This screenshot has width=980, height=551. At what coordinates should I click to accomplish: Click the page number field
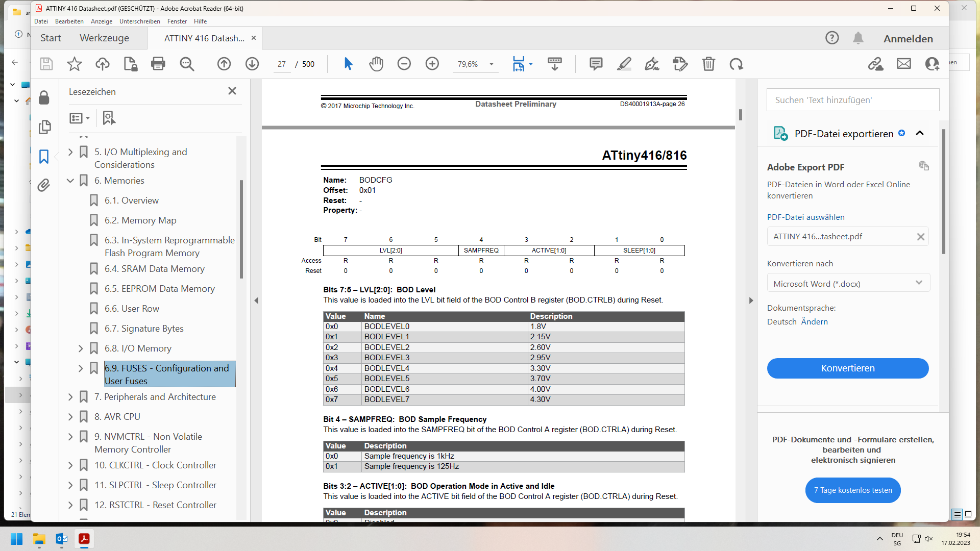(x=282, y=64)
